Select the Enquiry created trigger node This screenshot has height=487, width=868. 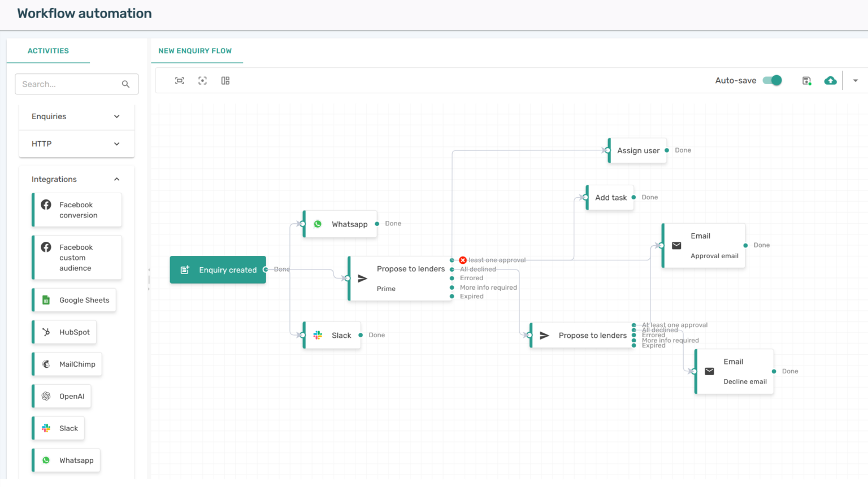tap(218, 270)
